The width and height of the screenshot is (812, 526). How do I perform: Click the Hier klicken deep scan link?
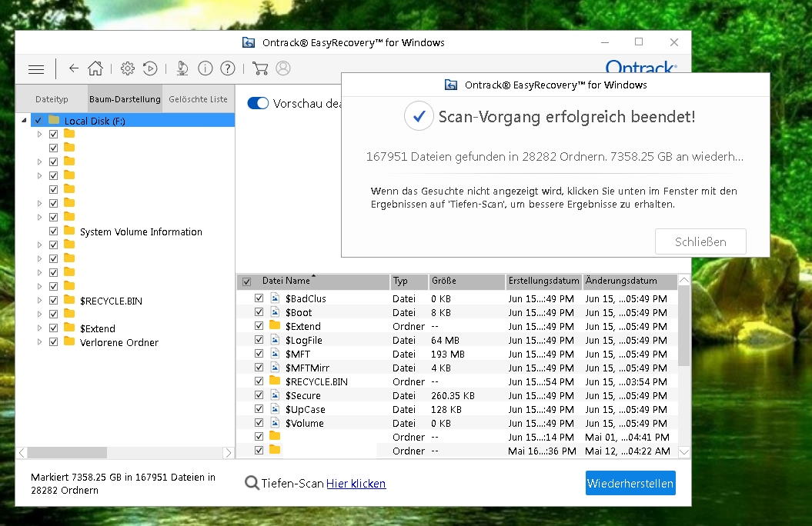click(x=356, y=484)
